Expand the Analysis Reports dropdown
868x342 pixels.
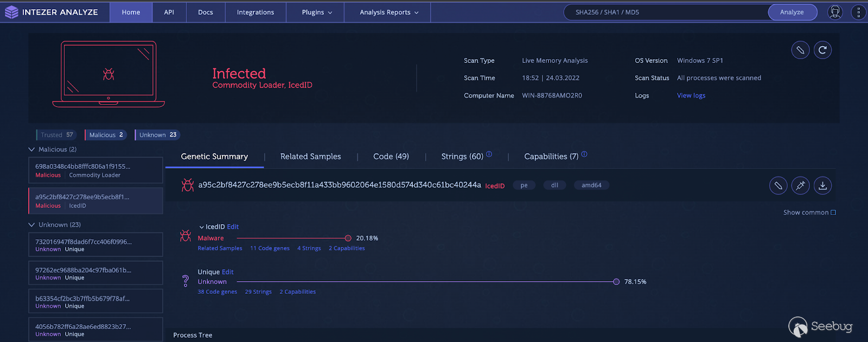pos(388,12)
